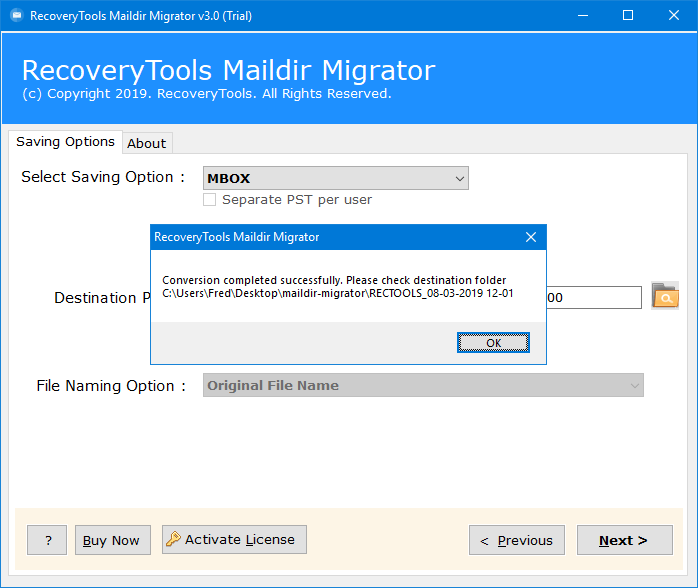The height and width of the screenshot is (588, 698).
Task: Close the Maildir Migrator main window
Action: (674, 16)
